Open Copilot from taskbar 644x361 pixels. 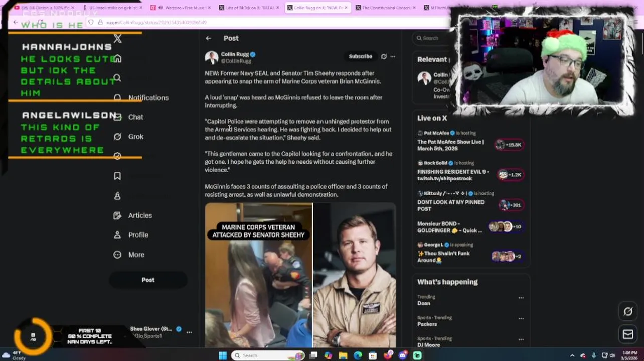[328, 356]
